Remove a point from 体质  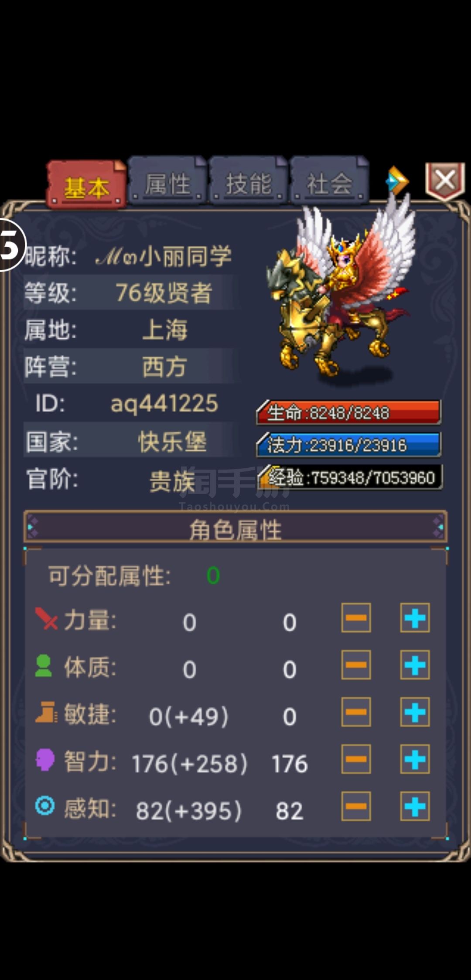(356, 665)
